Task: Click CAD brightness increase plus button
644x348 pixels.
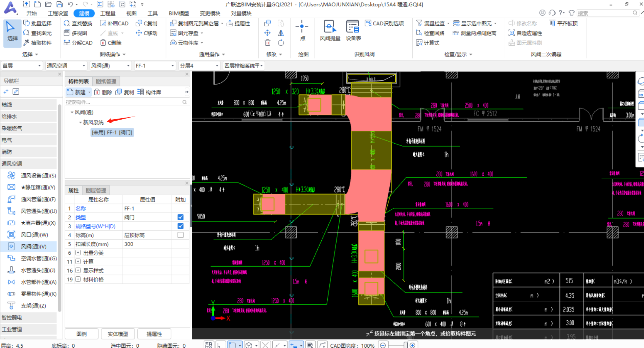Action: (412, 345)
